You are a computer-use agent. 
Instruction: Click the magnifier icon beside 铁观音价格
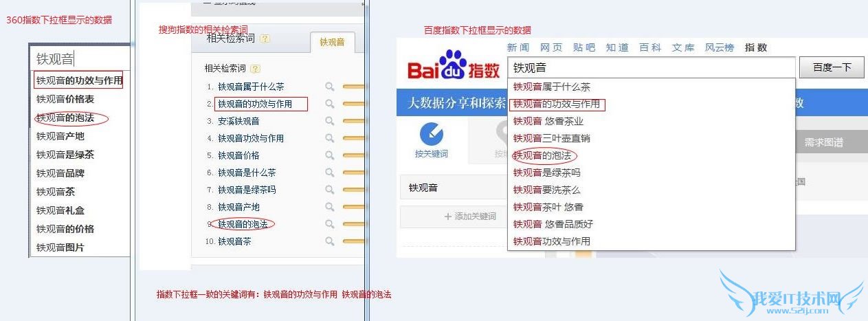[x=330, y=155]
